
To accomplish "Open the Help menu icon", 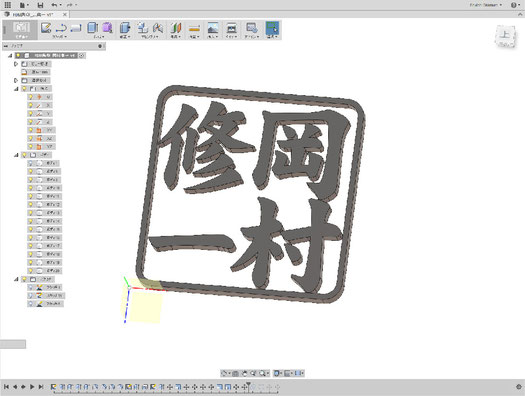I will point(515,5).
